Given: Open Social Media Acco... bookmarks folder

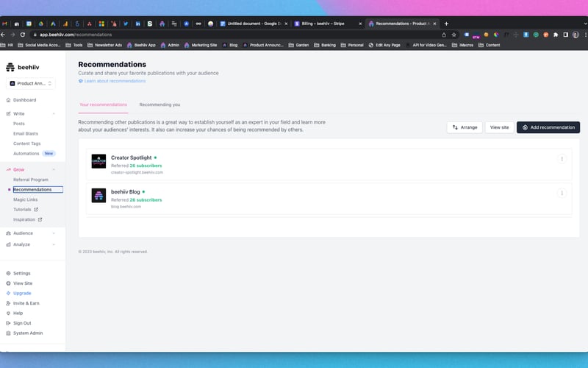Looking at the screenshot, I should point(39,45).
